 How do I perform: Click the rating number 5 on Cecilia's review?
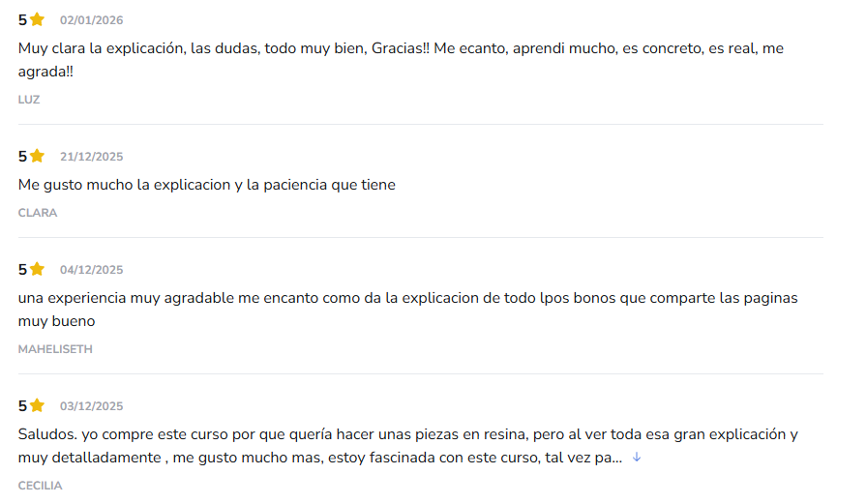click(22, 405)
